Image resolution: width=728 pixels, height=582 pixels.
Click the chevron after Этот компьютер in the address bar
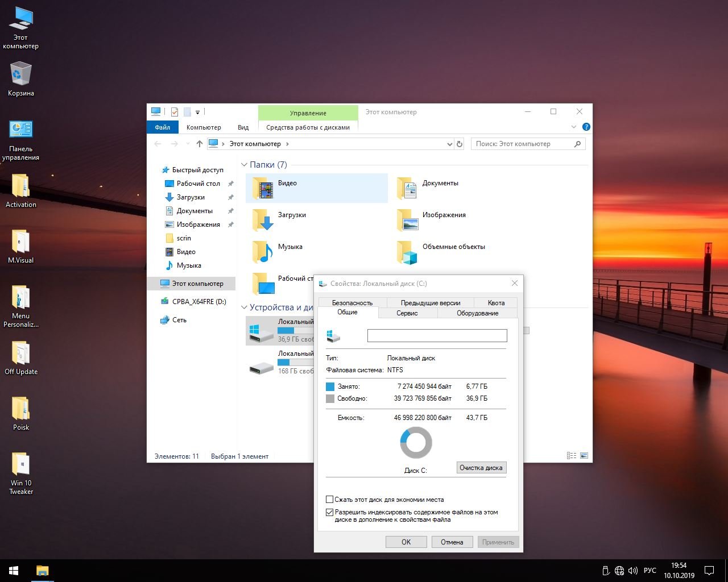tap(287, 144)
